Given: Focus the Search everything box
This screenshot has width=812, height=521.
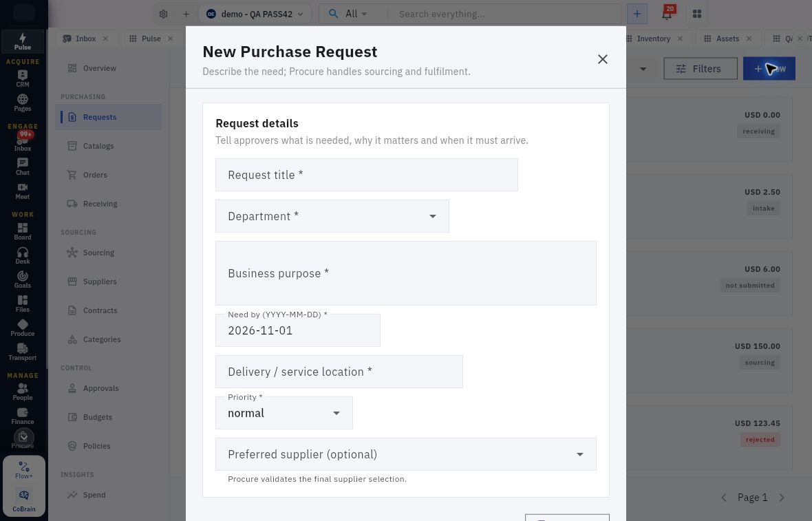Looking at the screenshot, I should pos(505,14).
